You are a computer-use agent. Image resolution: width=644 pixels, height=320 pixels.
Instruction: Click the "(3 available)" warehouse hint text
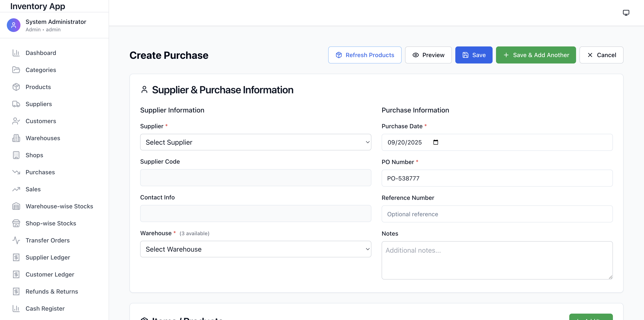[194, 233]
